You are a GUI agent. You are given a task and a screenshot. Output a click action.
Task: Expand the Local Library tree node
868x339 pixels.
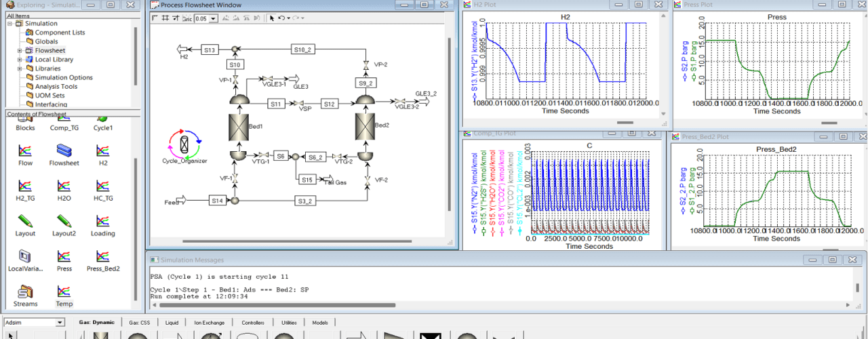click(x=20, y=60)
